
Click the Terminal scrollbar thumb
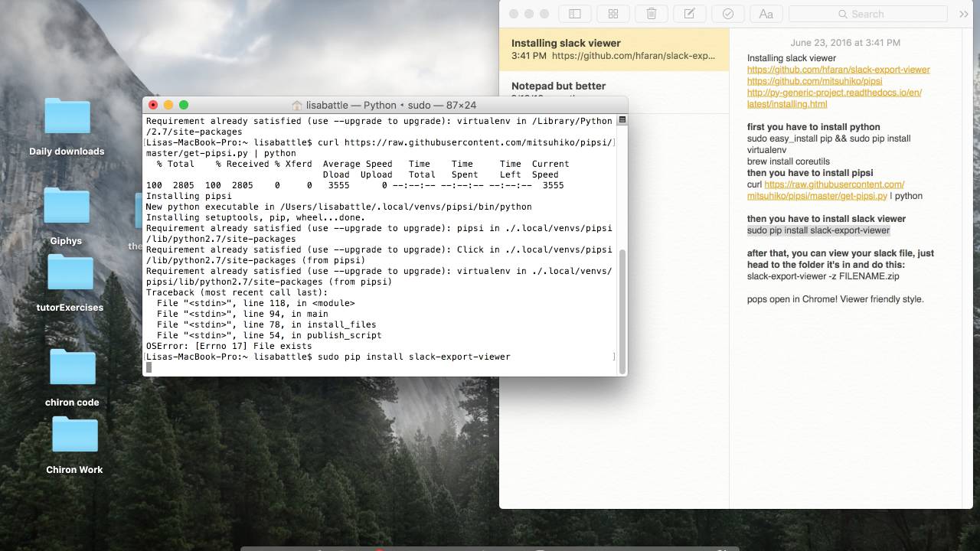622,310
